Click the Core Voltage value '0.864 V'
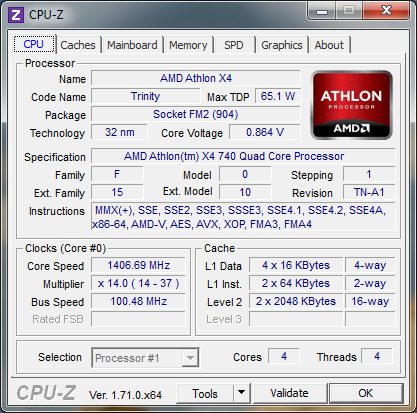The height and width of the screenshot is (413, 417). click(265, 132)
